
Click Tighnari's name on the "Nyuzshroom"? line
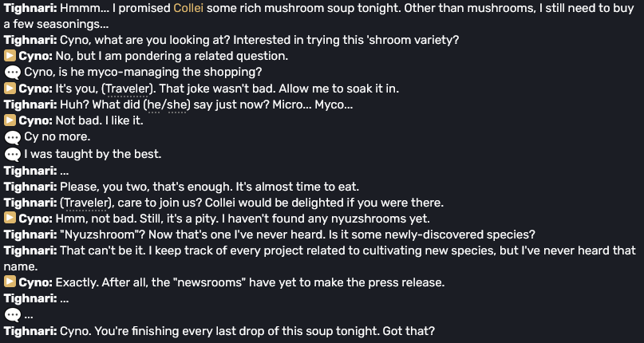(x=30, y=235)
